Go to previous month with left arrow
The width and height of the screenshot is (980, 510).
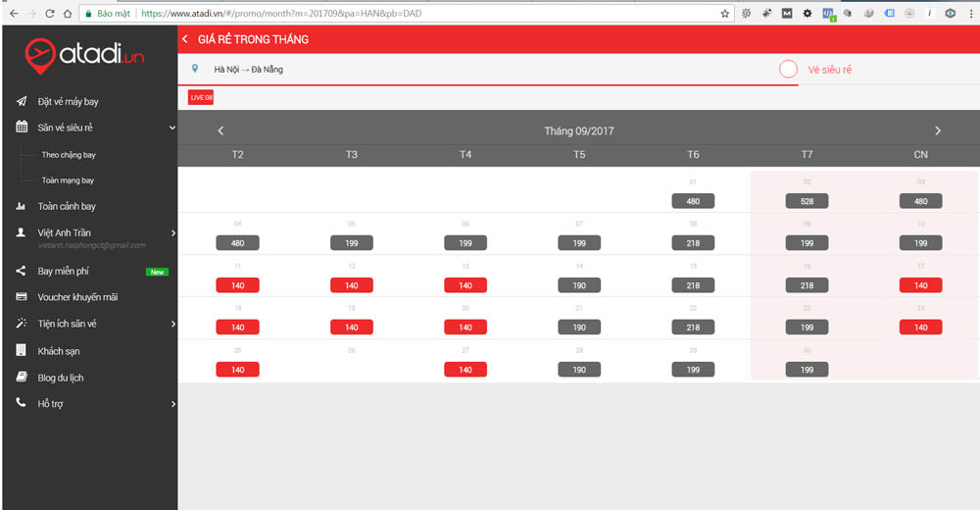(x=220, y=130)
